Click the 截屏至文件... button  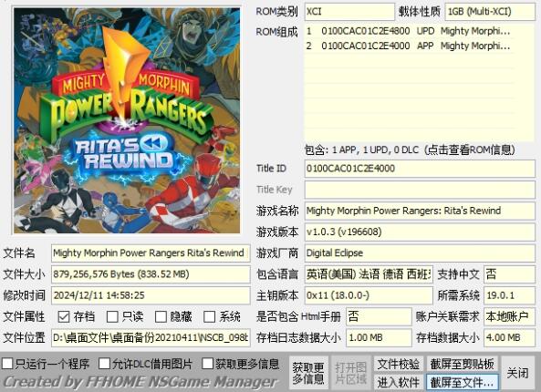point(462,382)
